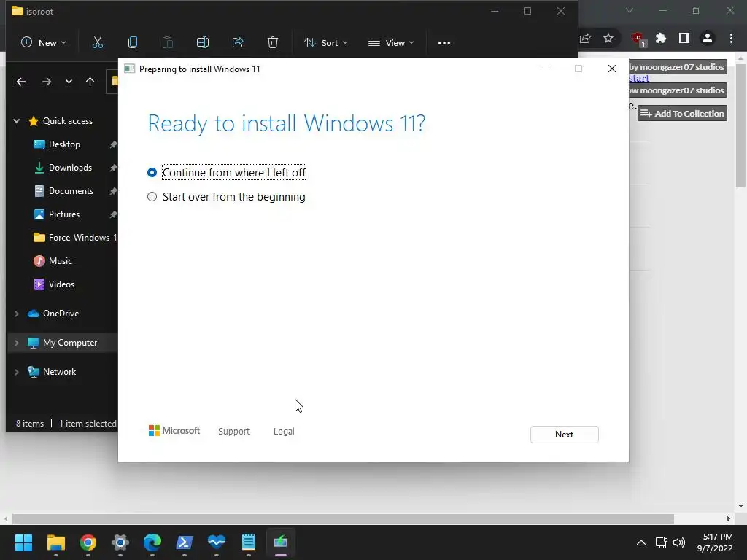The height and width of the screenshot is (560, 747).
Task: Click the Share icon in File Explorer
Action: (238, 42)
